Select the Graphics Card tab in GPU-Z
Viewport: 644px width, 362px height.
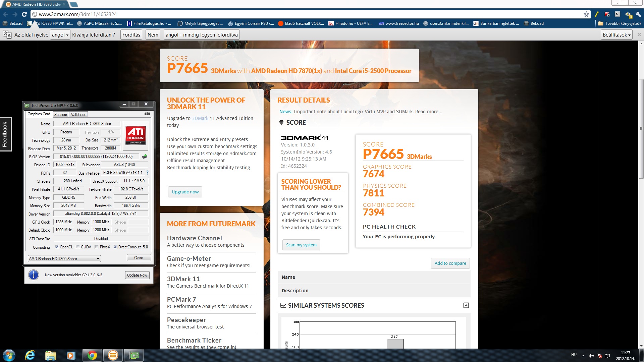coord(39,114)
